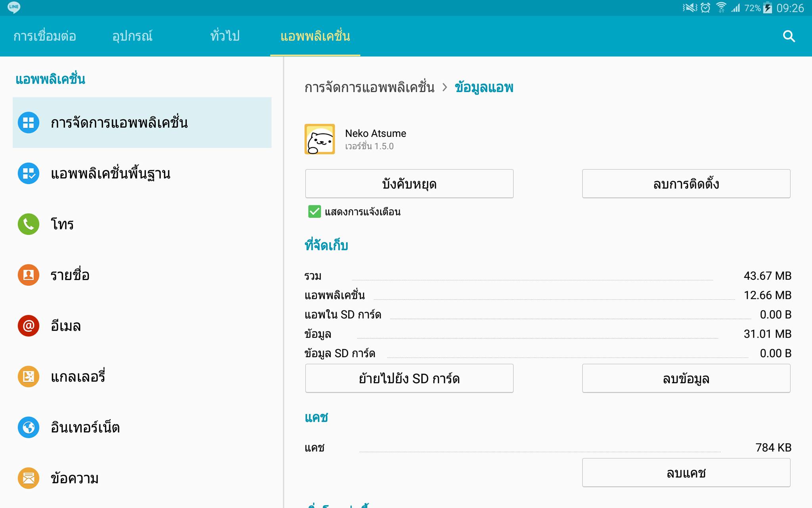
Task: Open the ทั่วไป tab
Action: [225, 36]
